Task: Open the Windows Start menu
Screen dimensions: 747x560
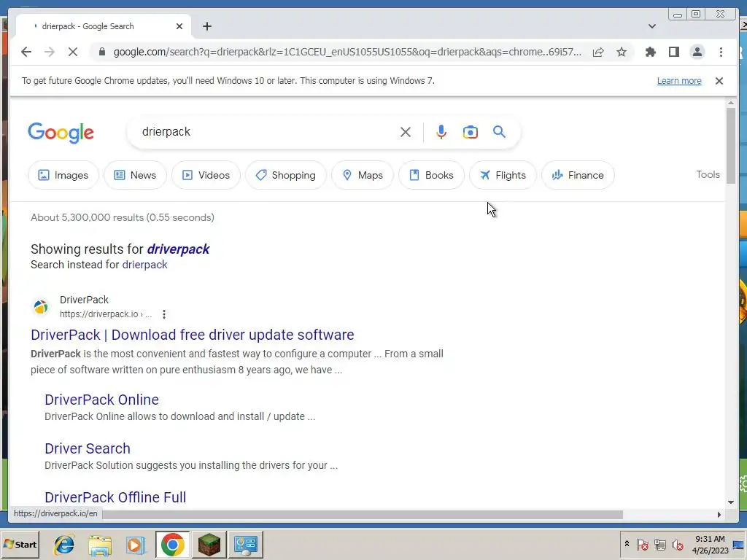Action: pos(20,544)
